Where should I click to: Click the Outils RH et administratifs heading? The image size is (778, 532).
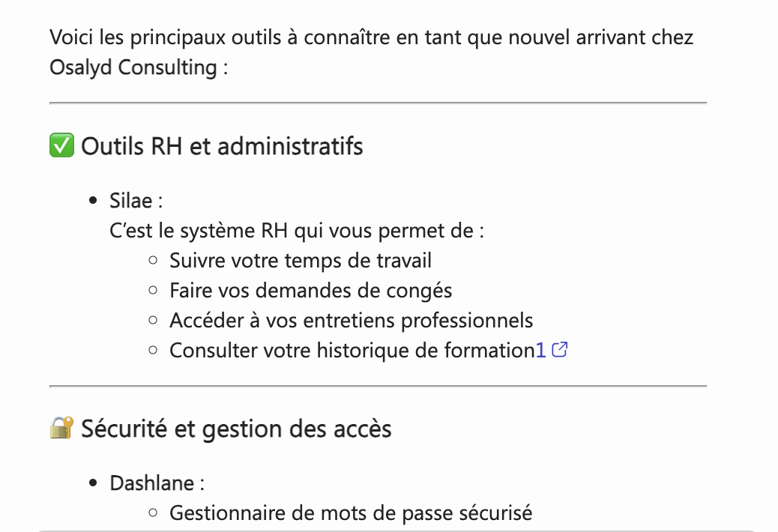[222, 145]
